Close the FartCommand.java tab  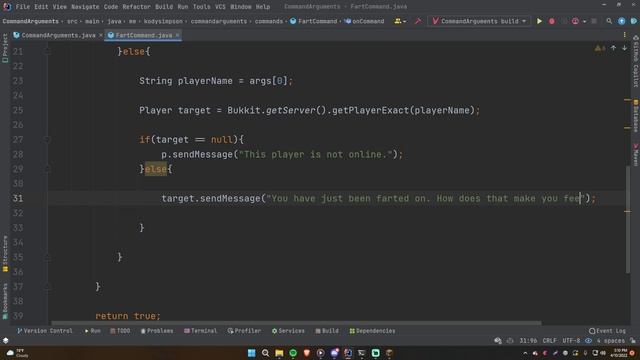[177, 36]
